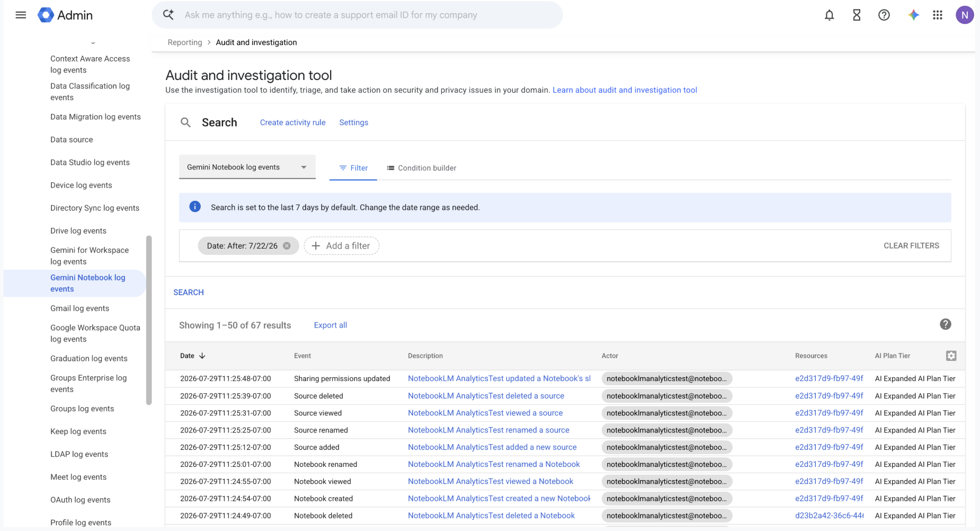The image size is (980, 531).
Task: Select Device log events
Action: (x=81, y=185)
